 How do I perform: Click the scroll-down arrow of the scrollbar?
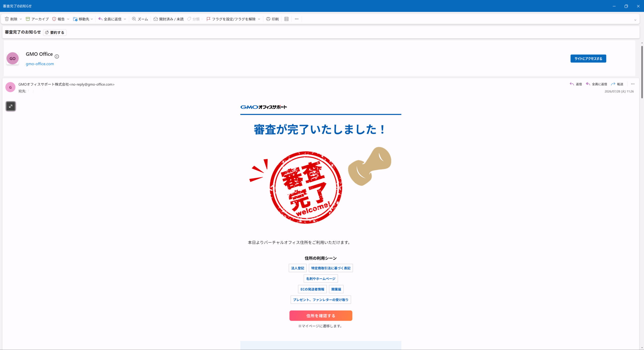pyautogui.click(x=642, y=348)
